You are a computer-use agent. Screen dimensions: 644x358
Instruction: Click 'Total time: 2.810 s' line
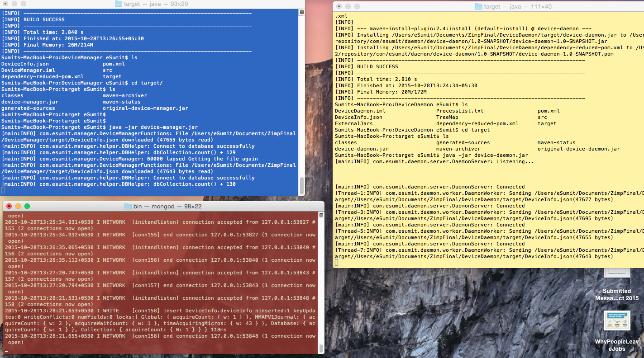387,79
